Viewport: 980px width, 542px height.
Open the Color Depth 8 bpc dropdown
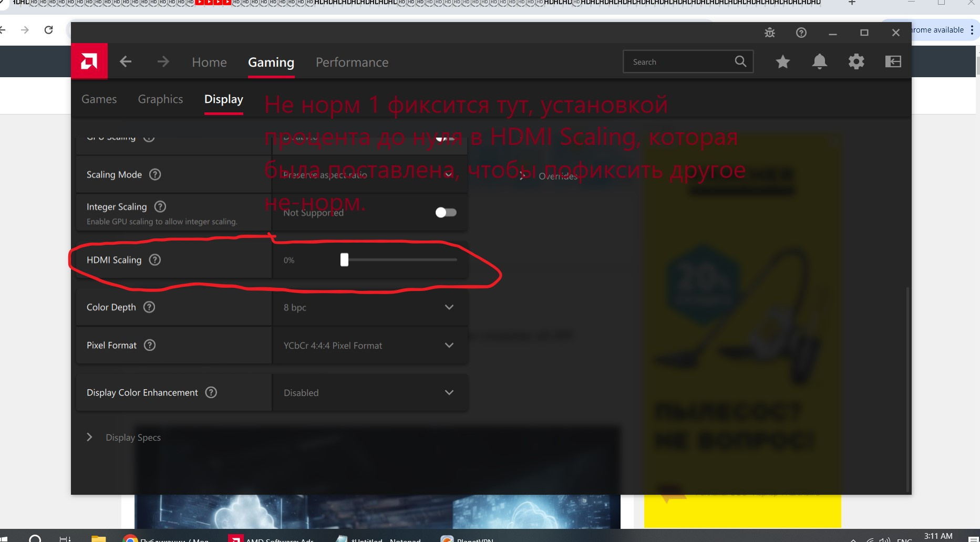(x=369, y=307)
